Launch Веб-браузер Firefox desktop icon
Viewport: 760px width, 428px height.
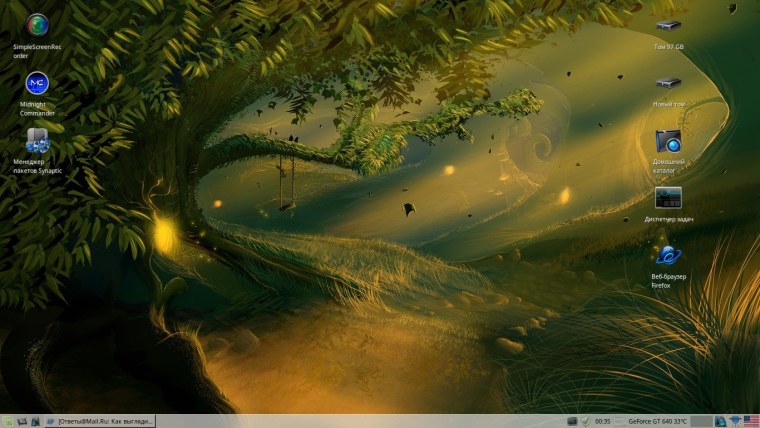668,256
